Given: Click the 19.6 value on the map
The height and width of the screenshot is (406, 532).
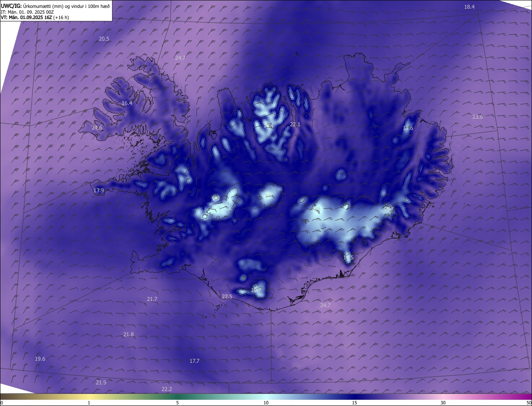Looking at the screenshot, I should point(40,359).
